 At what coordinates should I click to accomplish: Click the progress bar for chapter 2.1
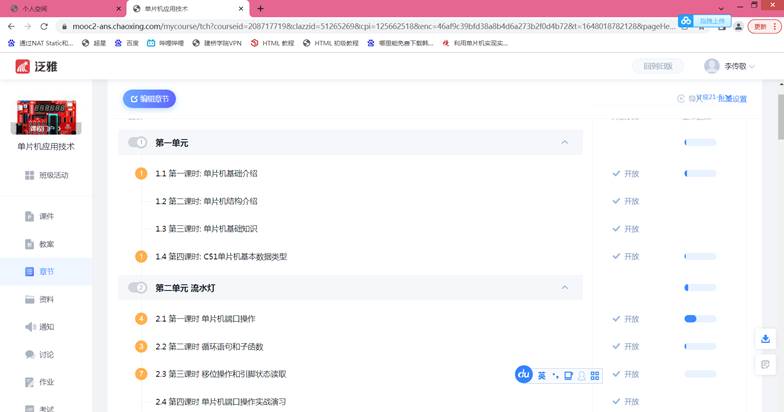coord(700,318)
